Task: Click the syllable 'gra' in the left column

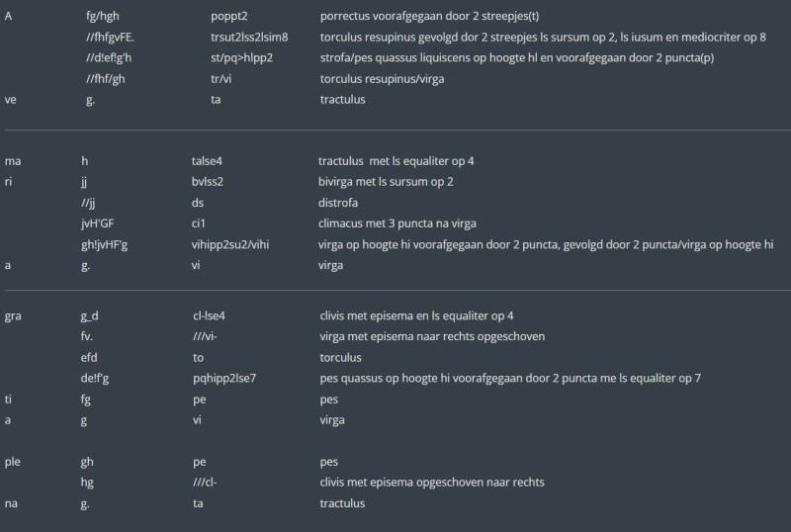Action: click(x=14, y=316)
